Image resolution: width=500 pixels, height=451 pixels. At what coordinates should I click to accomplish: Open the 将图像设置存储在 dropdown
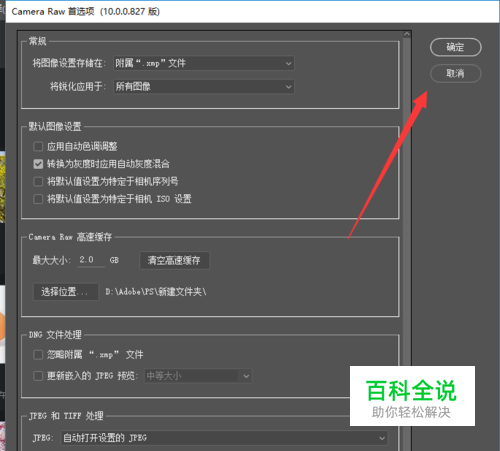[204, 63]
